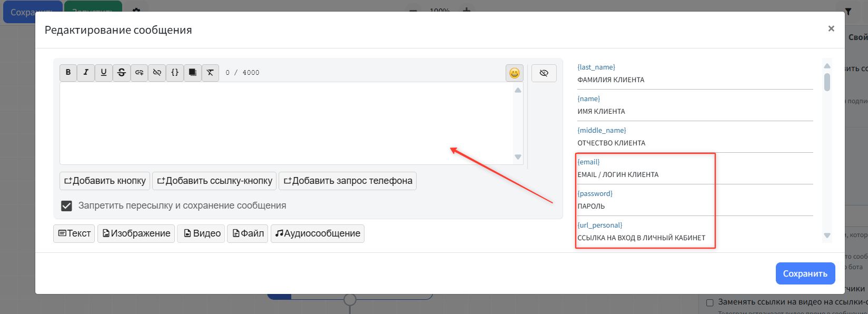Uncheck the forbid forwarding and saving checkbox
This screenshot has height=314, width=868.
pos(66,206)
